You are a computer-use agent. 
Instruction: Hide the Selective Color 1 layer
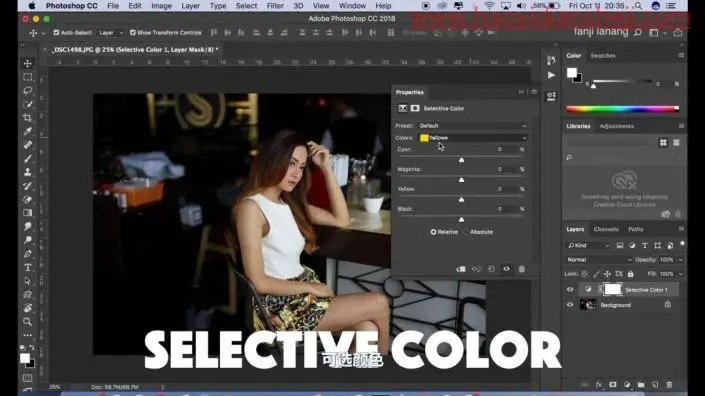click(570, 289)
